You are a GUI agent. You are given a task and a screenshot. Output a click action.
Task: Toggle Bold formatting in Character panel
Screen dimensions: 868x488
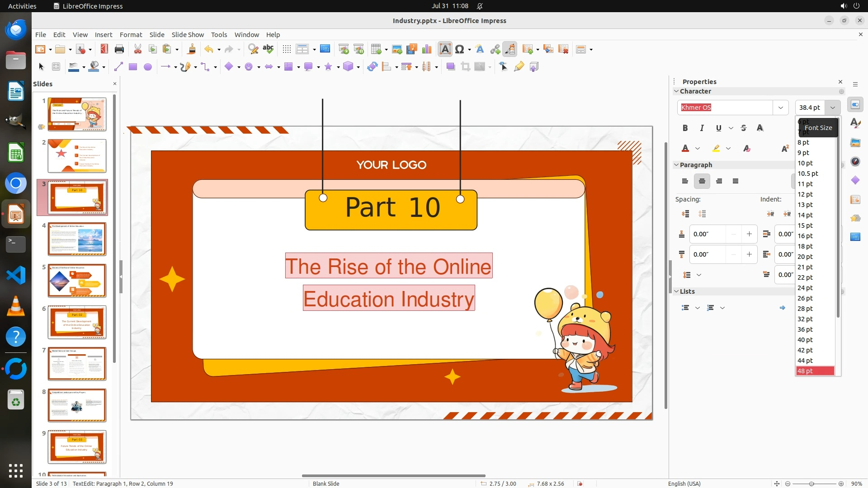coord(685,128)
